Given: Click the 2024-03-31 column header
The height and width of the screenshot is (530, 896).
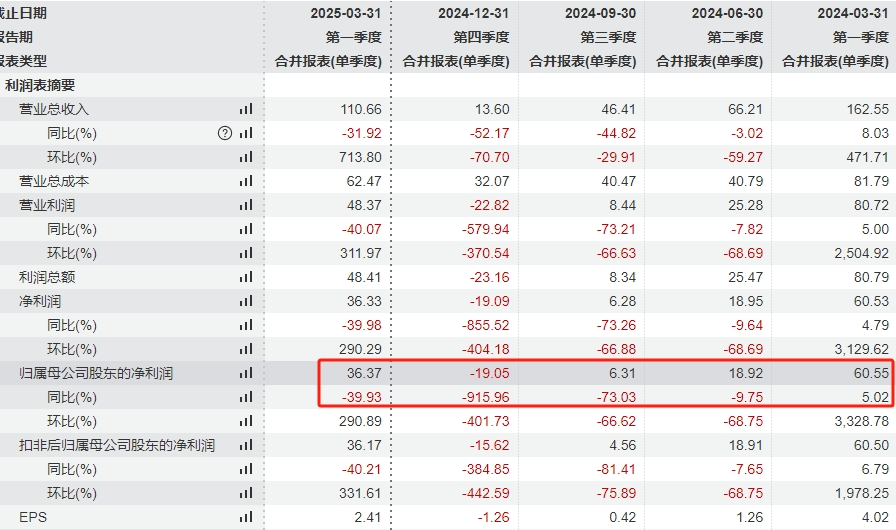Looking at the screenshot, I should [x=853, y=13].
